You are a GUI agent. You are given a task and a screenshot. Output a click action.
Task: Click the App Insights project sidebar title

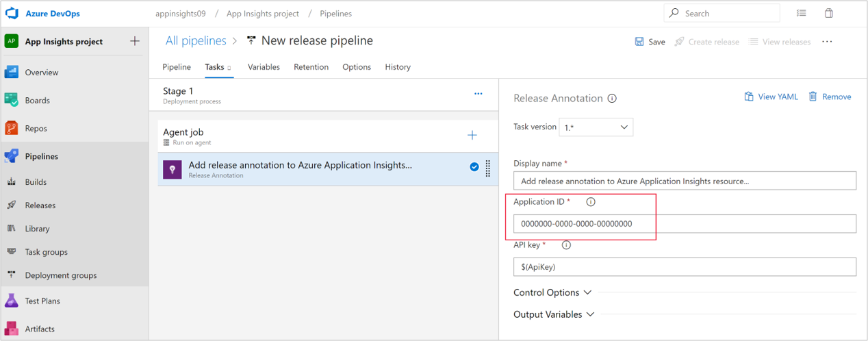(64, 41)
